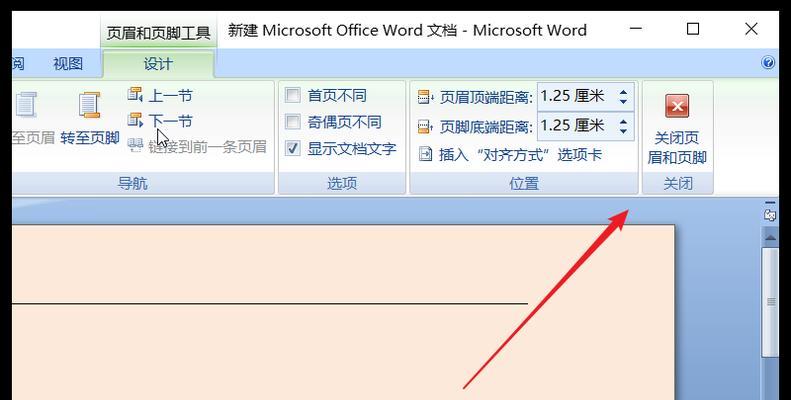Click the vertical scrollbar thumb

pos(770,302)
